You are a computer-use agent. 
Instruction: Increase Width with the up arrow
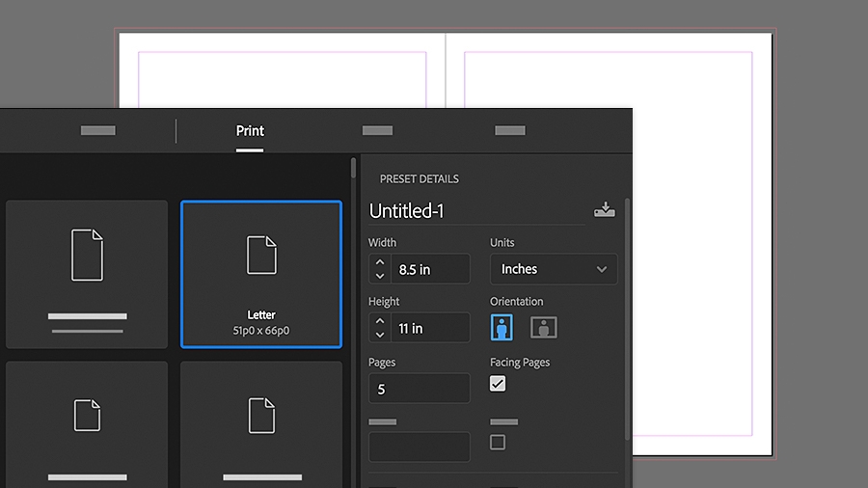[380, 262]
